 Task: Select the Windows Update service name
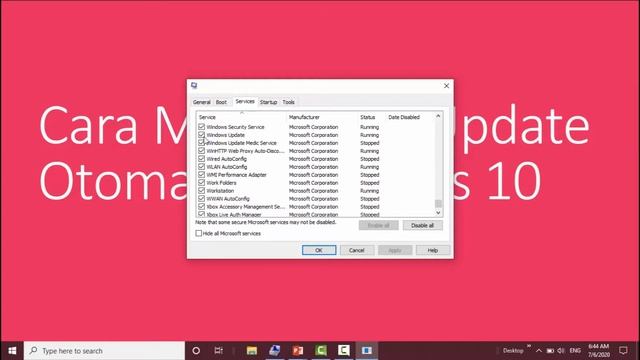click(226, 135)
